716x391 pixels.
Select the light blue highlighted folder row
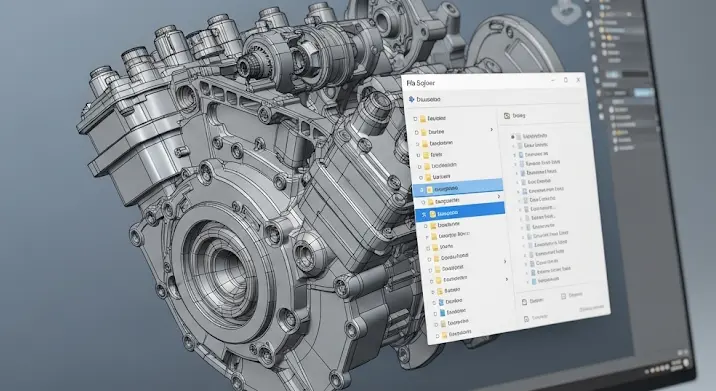pyautogui.click(x=458, y=188)
